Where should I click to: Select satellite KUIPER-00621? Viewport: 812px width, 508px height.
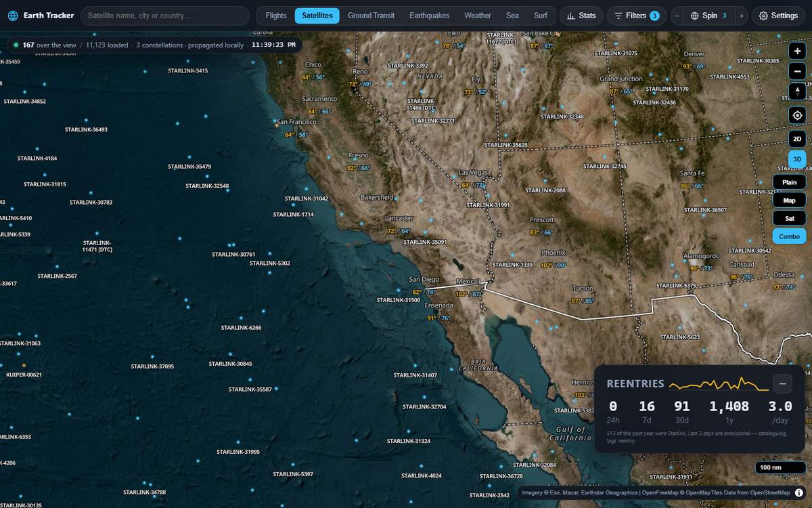24,375
